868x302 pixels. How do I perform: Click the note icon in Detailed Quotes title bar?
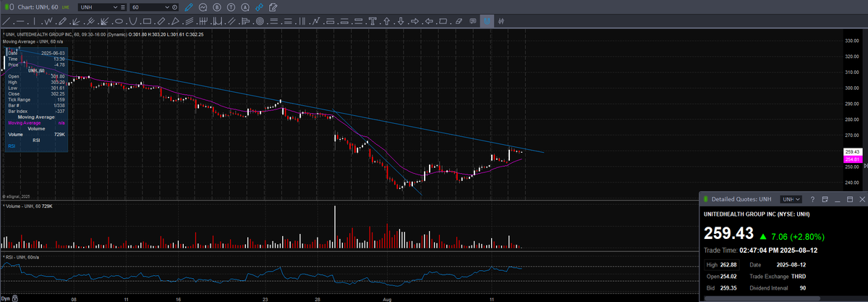coord(825,198)
